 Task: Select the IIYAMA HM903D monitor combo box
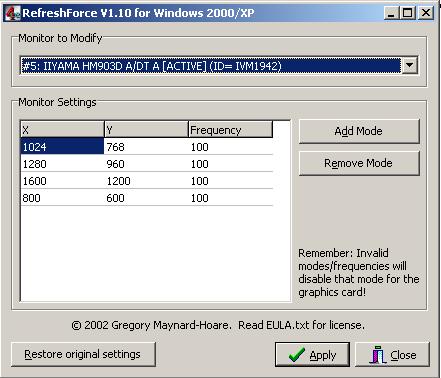(218, 65)
